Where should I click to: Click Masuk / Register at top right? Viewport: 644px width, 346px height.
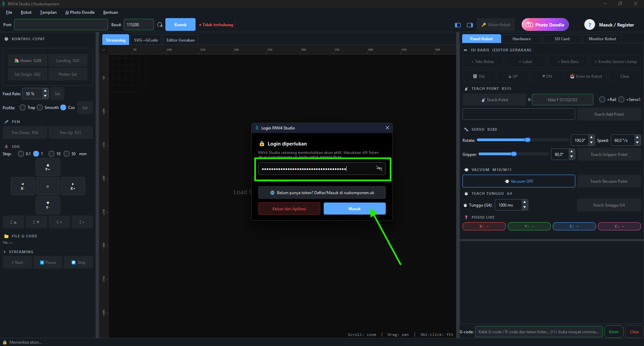tap(616, 25)
